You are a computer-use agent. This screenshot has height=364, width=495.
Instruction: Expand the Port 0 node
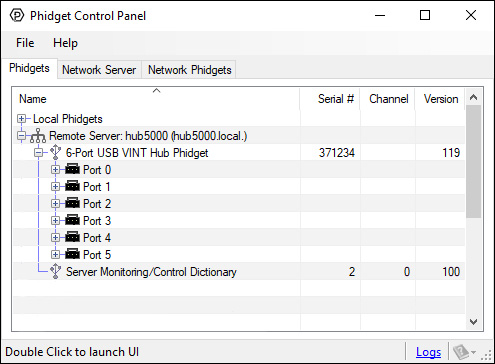point(56,170)
